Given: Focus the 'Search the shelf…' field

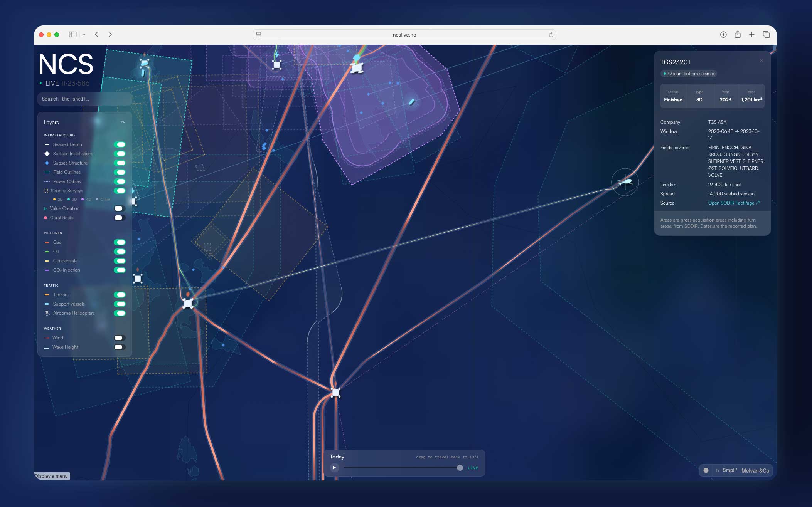Looking at the screenshot, I should pos(85,99).
